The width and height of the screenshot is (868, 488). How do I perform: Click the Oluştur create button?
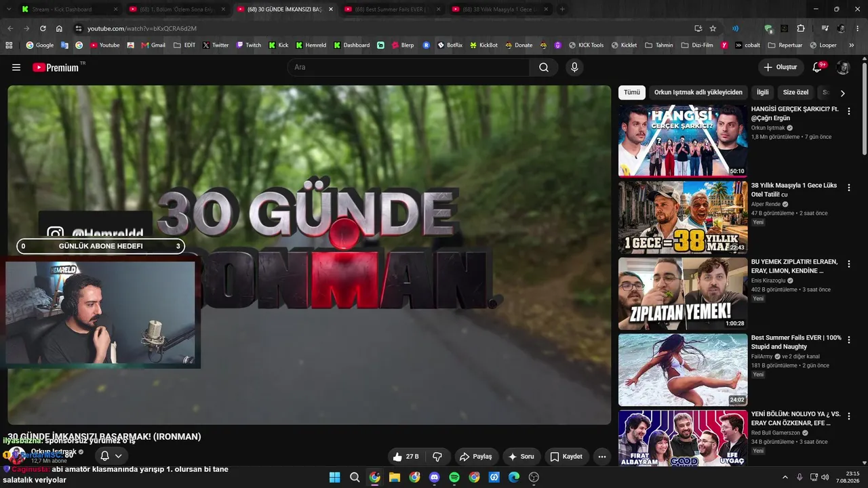(781, 67)
